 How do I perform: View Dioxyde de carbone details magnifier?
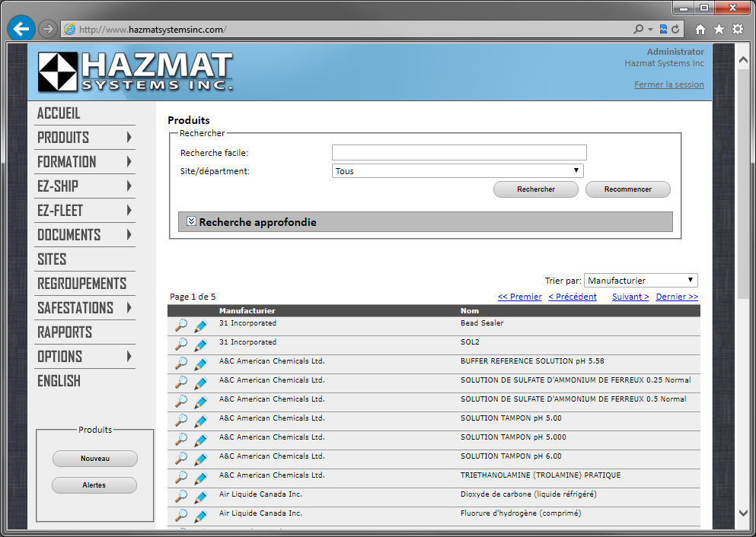point(181,497)
